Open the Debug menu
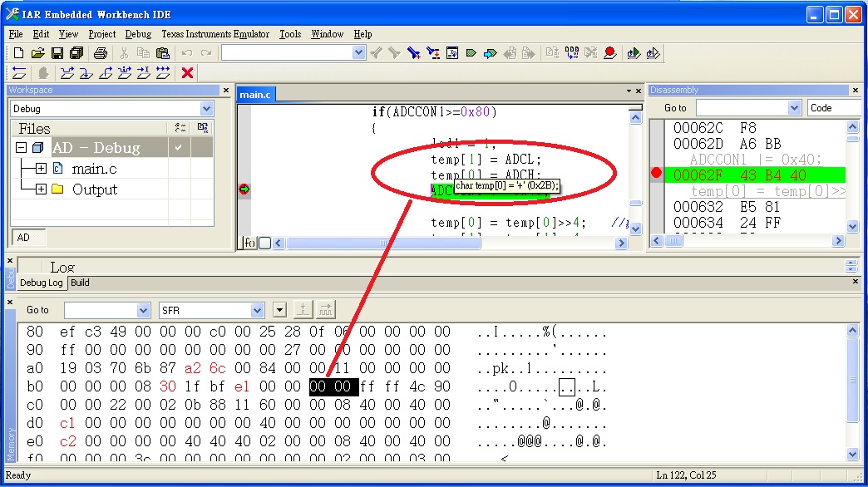 (x=138, y=34)
